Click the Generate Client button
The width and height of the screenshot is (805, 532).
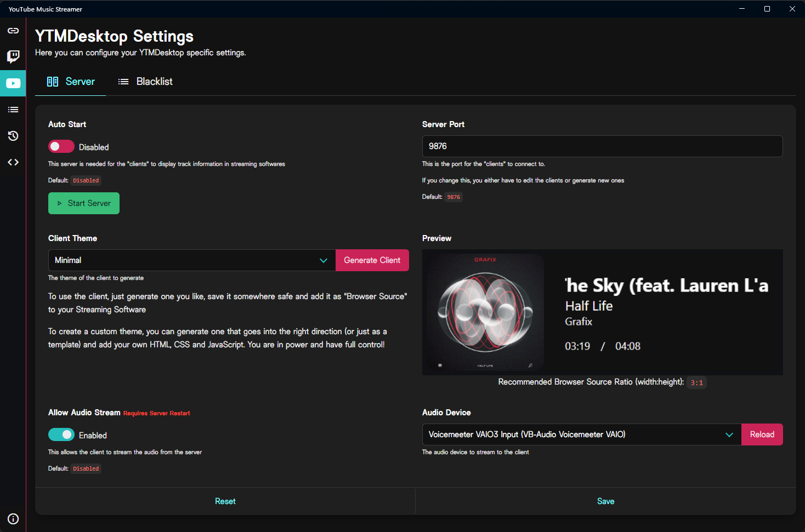coord(372,260)
